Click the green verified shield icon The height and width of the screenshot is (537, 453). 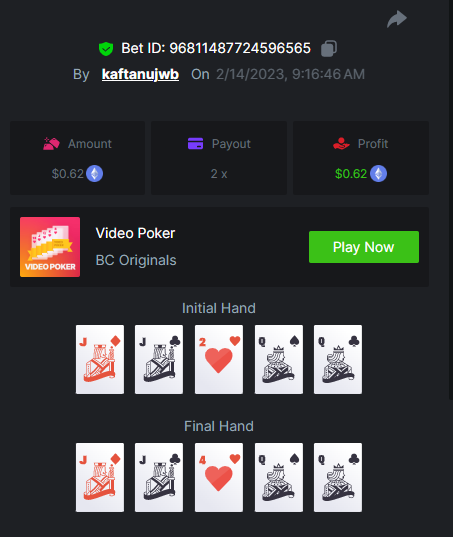(106, 49)
